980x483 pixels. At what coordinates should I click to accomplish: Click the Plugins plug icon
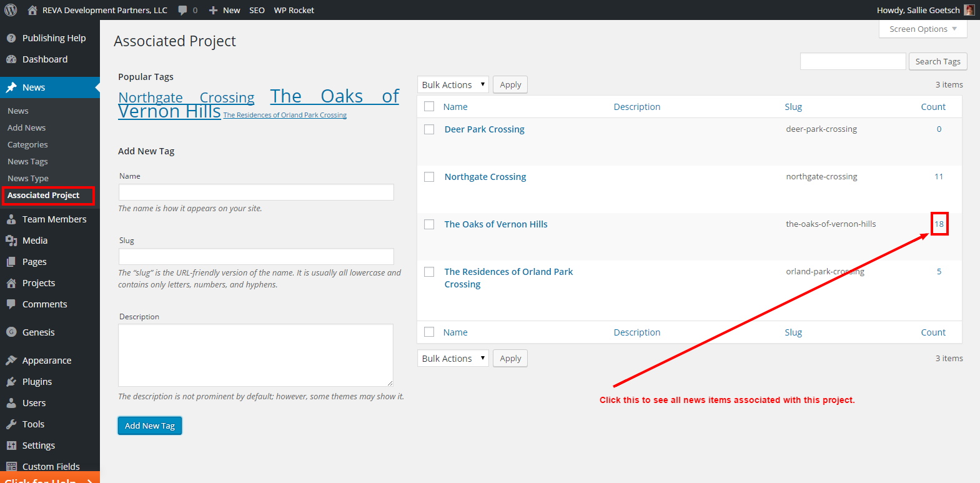(x=11, y=382)
